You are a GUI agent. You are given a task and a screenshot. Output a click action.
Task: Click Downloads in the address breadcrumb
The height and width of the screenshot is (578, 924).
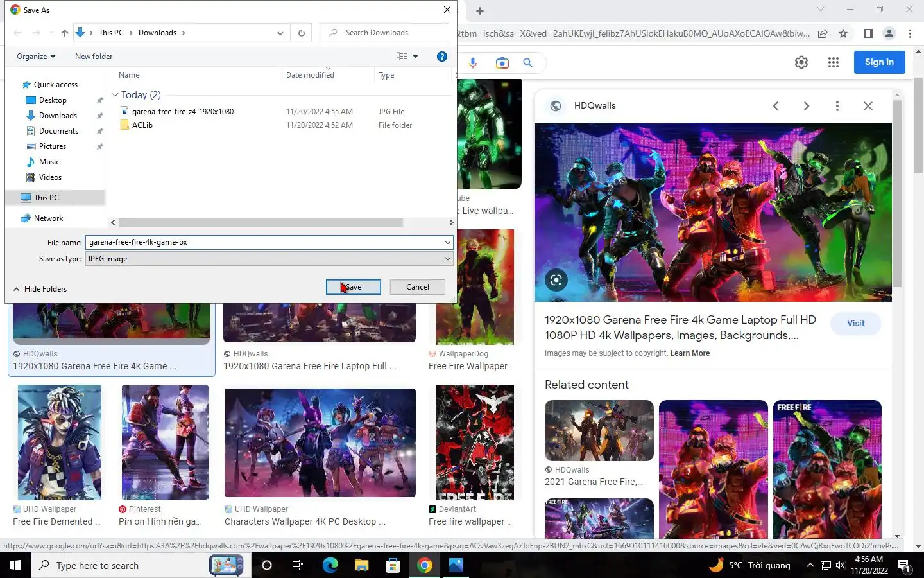(x=157, y=33)
